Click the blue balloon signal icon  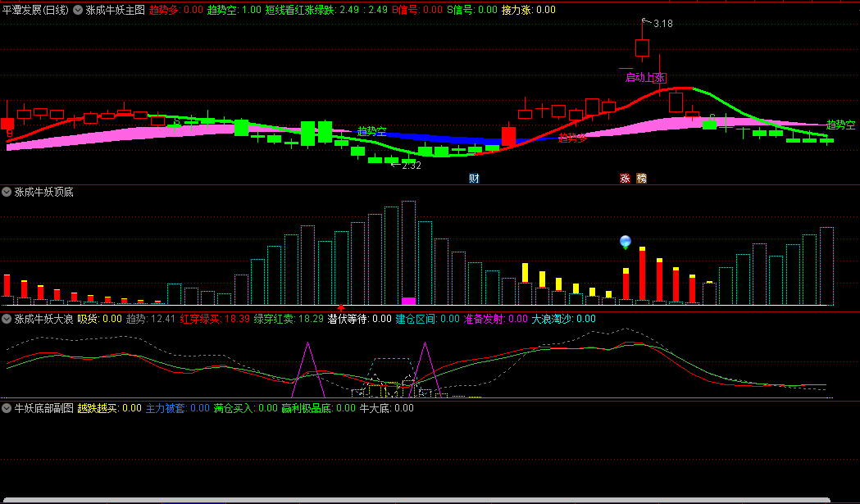pyautogui.click(x=626, y=242)
